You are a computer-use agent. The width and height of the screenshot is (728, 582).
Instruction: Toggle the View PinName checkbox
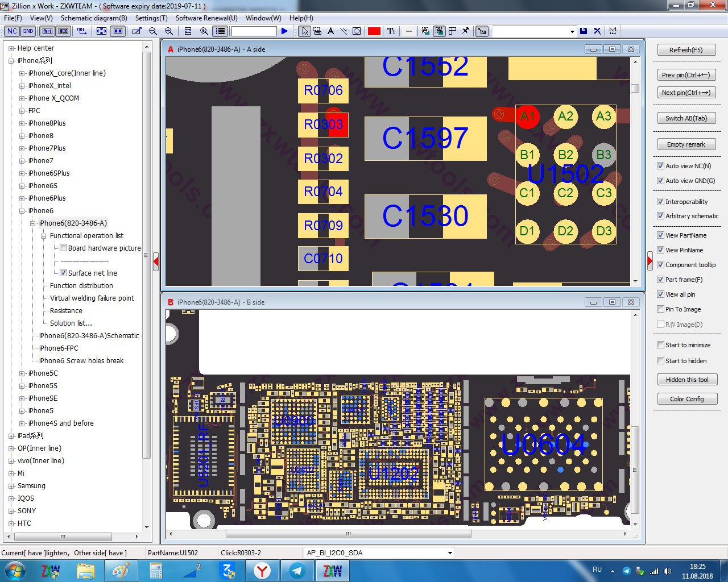tap(660, 250)
